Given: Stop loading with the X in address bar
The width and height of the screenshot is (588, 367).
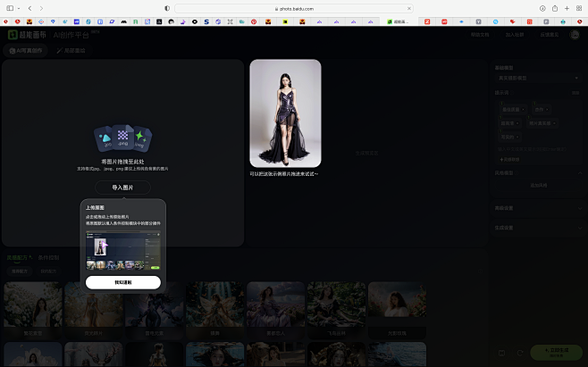Looking at the screenshot, I should 409,8.
